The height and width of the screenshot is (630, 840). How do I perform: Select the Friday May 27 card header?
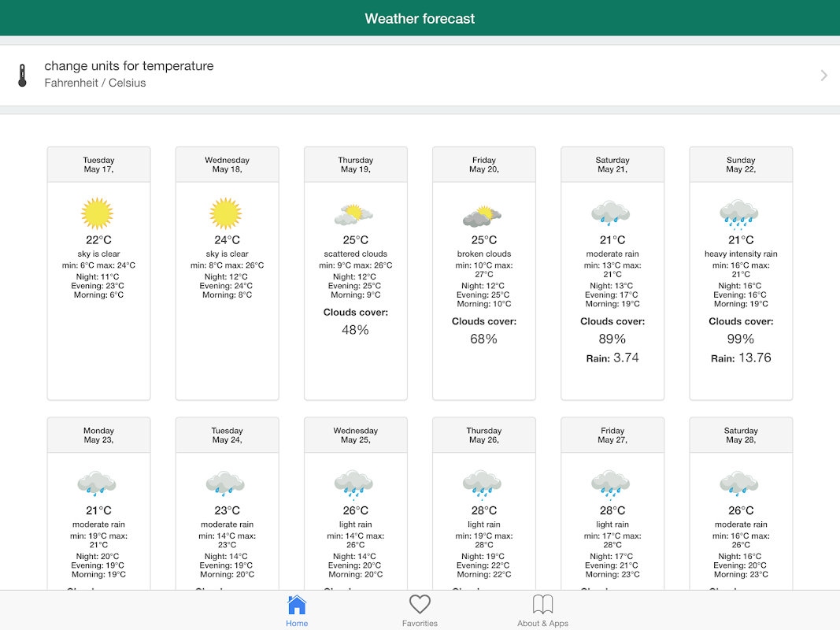tap(612, 435)
